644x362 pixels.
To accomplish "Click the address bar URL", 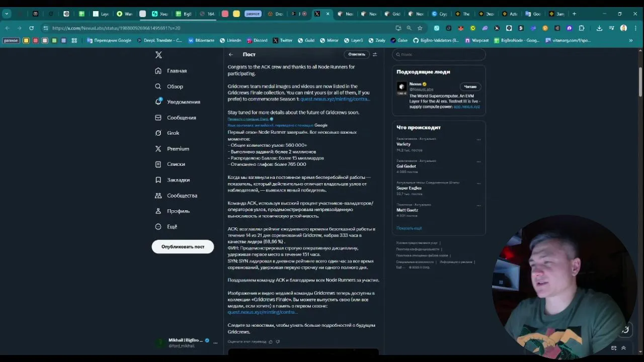I will [116, 28].
